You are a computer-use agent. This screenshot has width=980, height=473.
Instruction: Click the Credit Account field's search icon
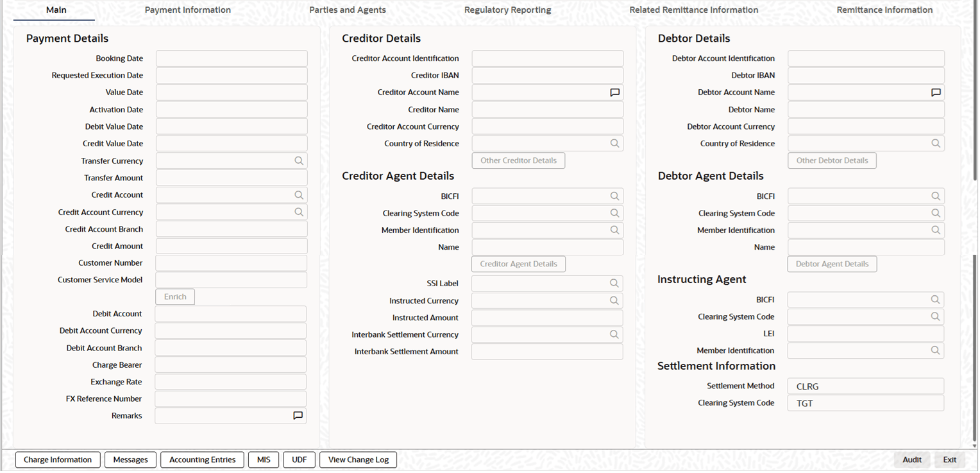coord(299,195)
